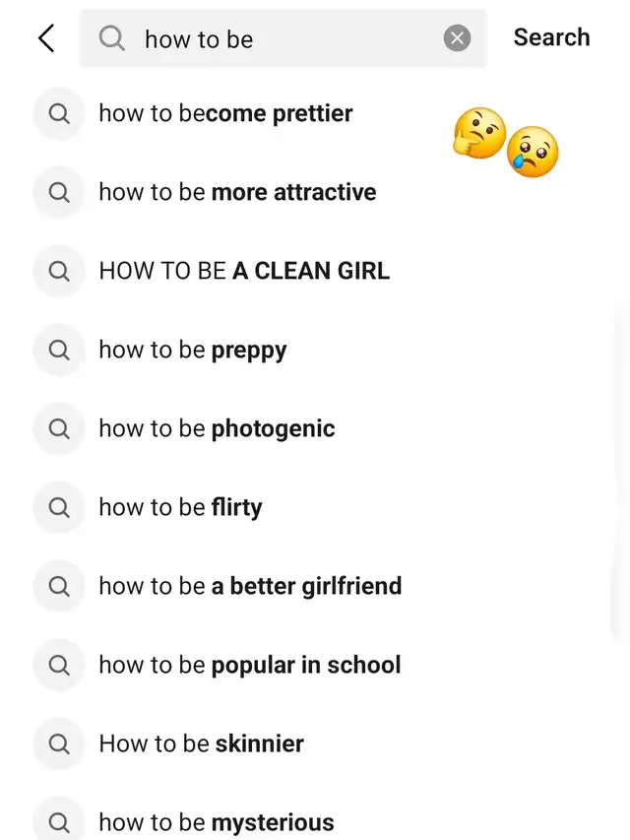Clear the search text with the X icon

(x=457, y=38)
